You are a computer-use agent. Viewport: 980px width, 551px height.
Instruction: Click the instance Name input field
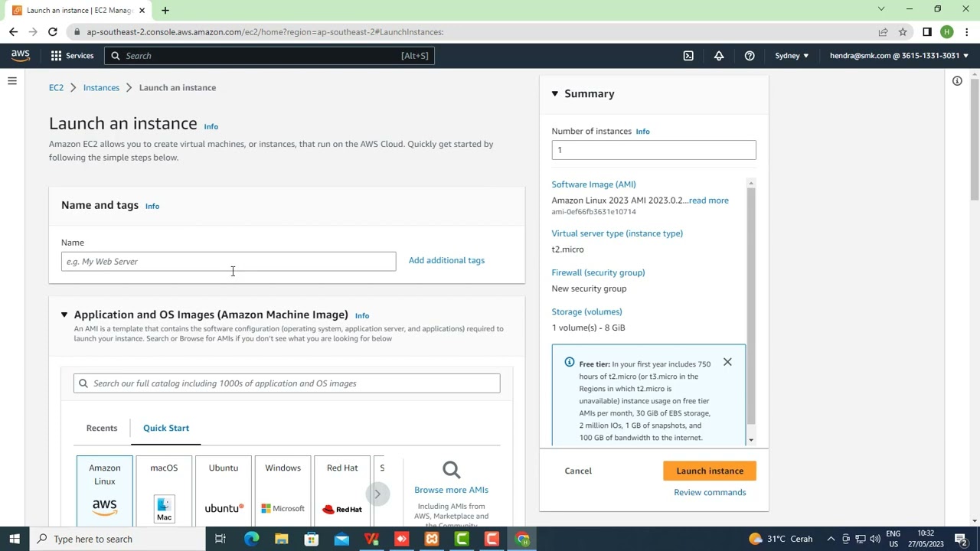[x=228, y=261]
